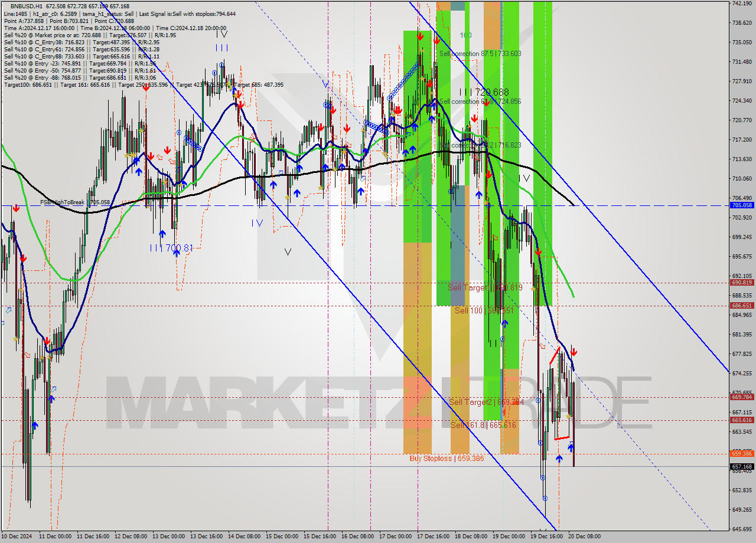This screenshot has width=756, height=543.
Task: Click the 'FSB-HighToBreak | 705.058' line label
Action: point(75,202)
